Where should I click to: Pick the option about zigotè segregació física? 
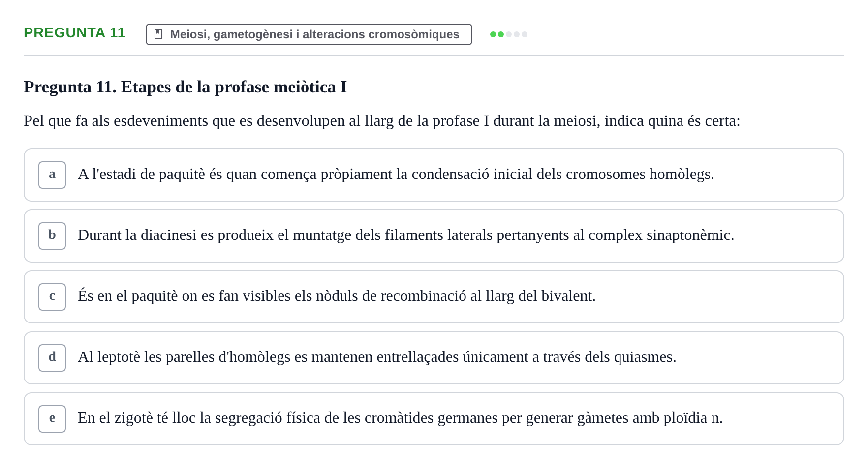434,419
